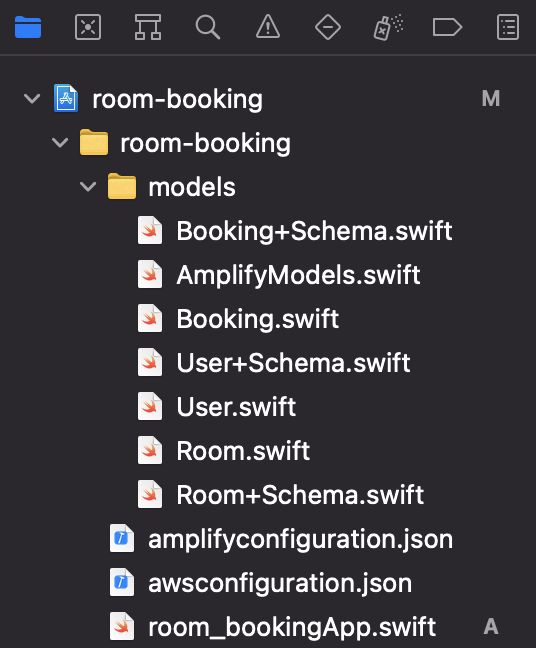This screenshot has height=648, width=536.
Task: Select the top-level room-booking project name
Action: pyautogui.click(x=177, y=99)
